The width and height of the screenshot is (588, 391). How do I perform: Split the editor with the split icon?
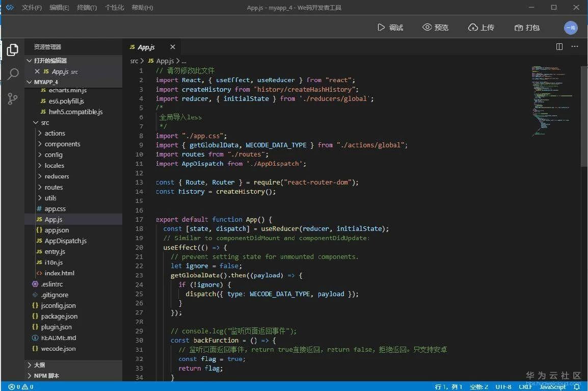(559, 46)
